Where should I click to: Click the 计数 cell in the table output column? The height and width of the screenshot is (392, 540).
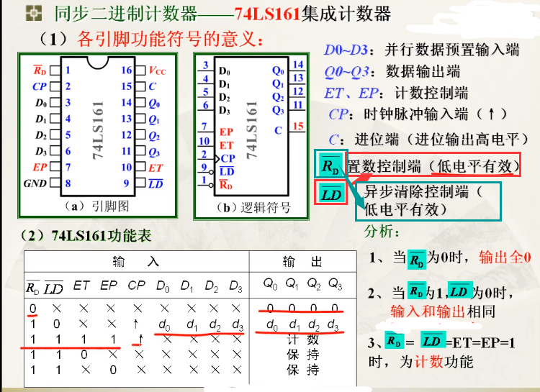(x=302, y=339)
